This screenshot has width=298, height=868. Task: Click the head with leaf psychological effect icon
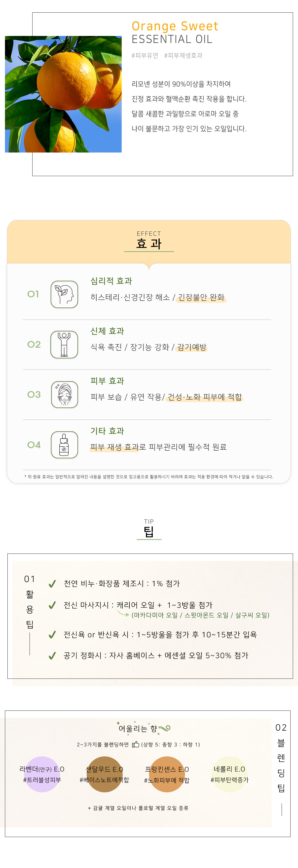pos(64,294)
